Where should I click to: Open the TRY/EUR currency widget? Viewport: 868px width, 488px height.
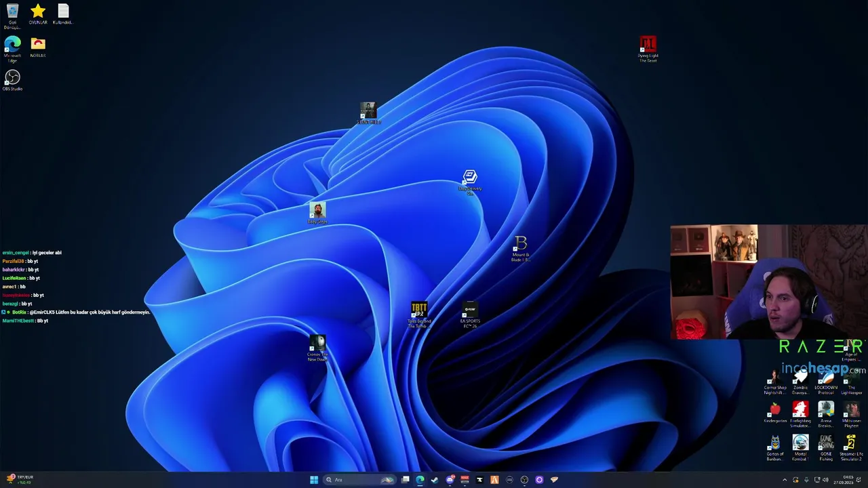point(19,480)
